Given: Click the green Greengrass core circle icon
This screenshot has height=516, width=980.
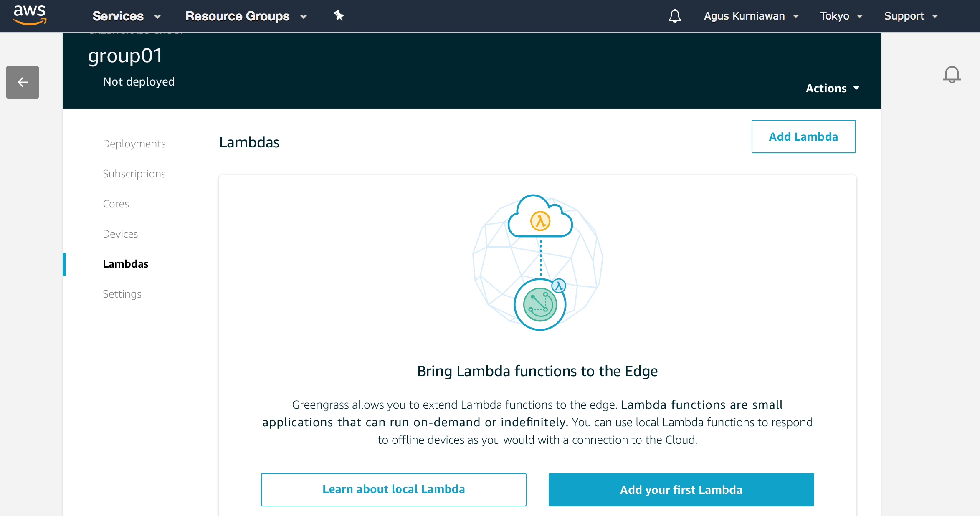Looking at the screenshot, I should coord(540,305).
